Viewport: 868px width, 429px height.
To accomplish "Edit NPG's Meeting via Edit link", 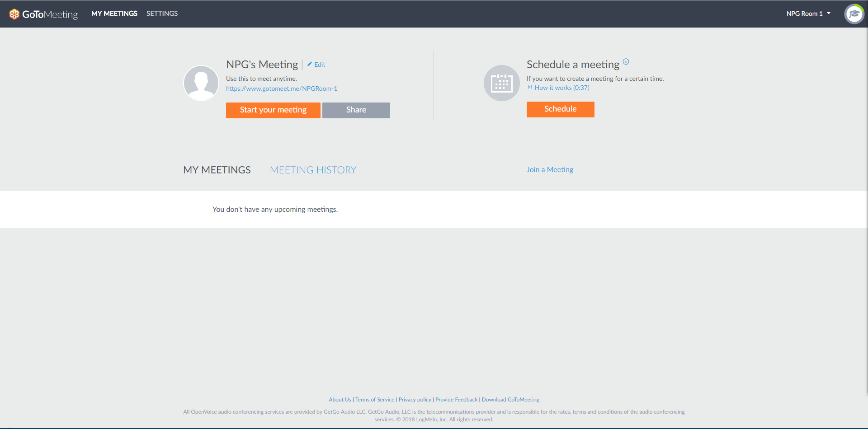I will point(320,65).
